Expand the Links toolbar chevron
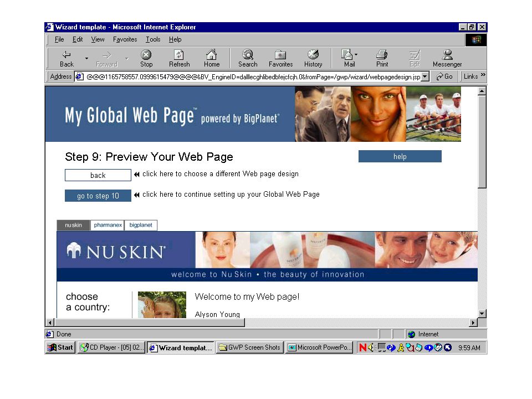The width and height of the screenshot is (532, 399). coord(483,75)
